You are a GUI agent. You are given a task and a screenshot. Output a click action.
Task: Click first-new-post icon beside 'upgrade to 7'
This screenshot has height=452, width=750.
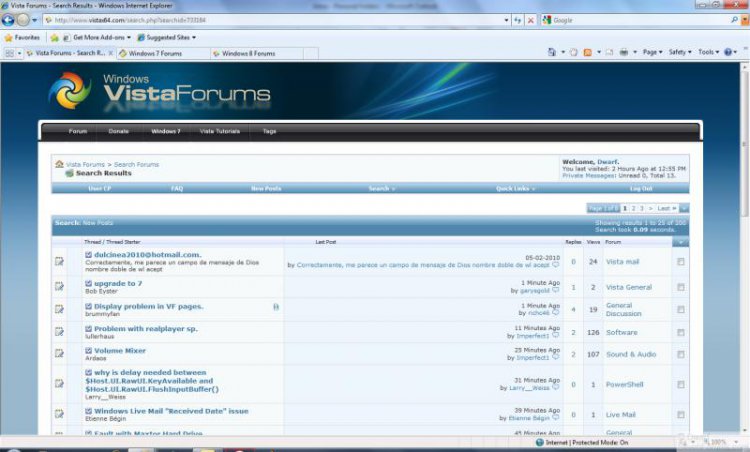pyautogui.click(x=88, y=284)
